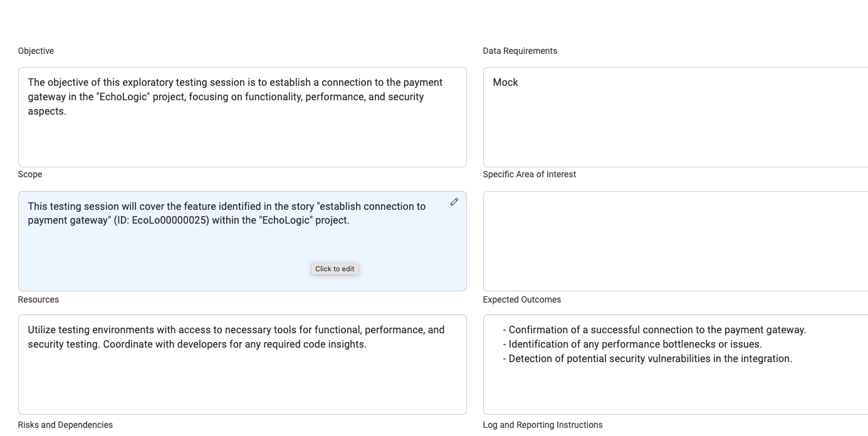868x436 pixels.
Task: Click the "Scope" field label
Action: coord(30,174)
